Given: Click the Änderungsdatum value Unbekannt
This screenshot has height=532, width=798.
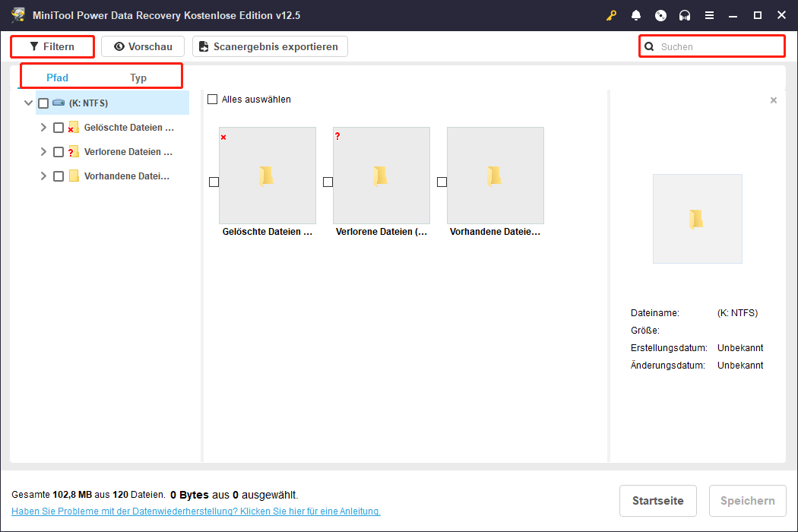Looking at the screenshot, I should 740,366.
